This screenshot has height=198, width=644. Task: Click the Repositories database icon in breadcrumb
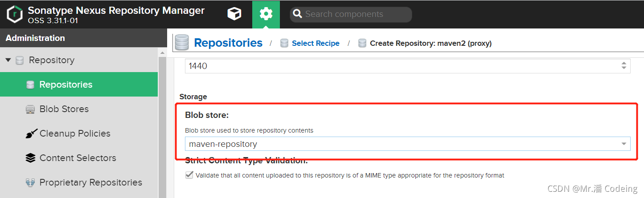[x=182, y=43]
